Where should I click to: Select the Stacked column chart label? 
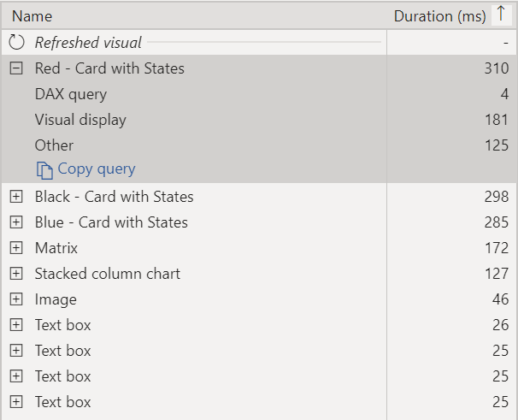108,274
